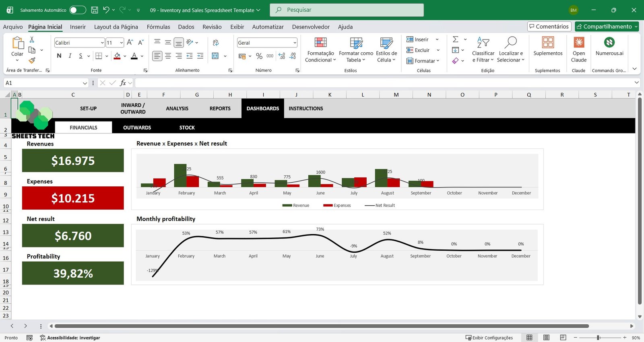This screenshot has width=644, height=342.
Task: Click the Increase Indent icon
Action: tap(200, 56)
